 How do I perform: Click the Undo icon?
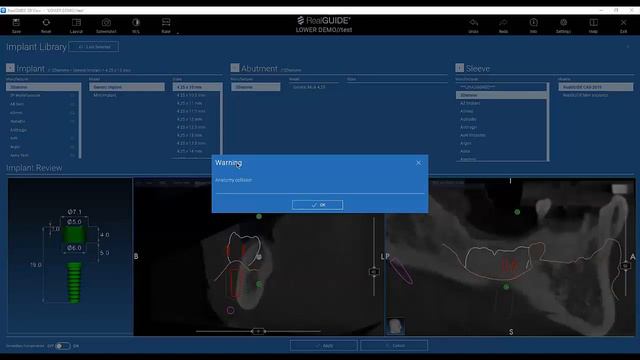(x=473, y=23)
